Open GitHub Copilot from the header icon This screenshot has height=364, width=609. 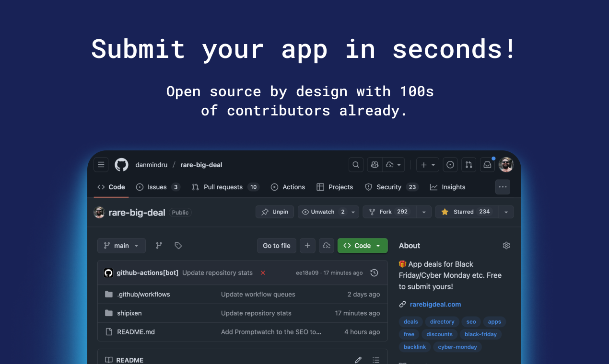click(374, 164)
